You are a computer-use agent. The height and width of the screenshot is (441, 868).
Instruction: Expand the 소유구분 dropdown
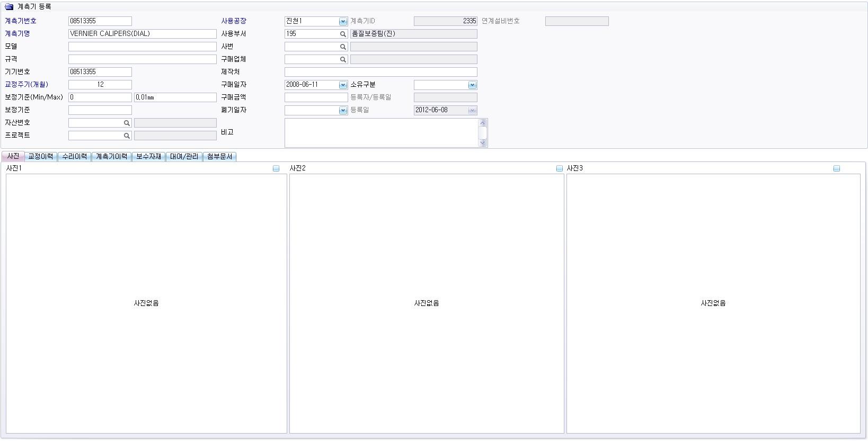(472, 85)
